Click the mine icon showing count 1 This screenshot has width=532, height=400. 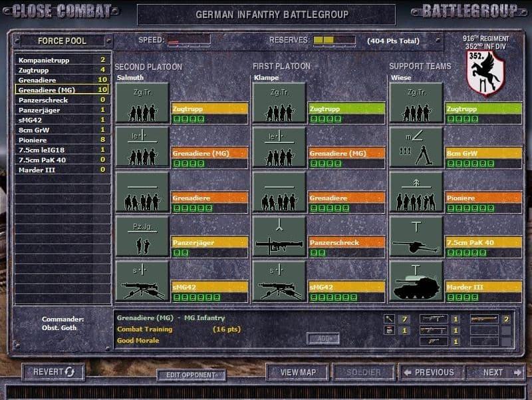(x=390, y=330)
